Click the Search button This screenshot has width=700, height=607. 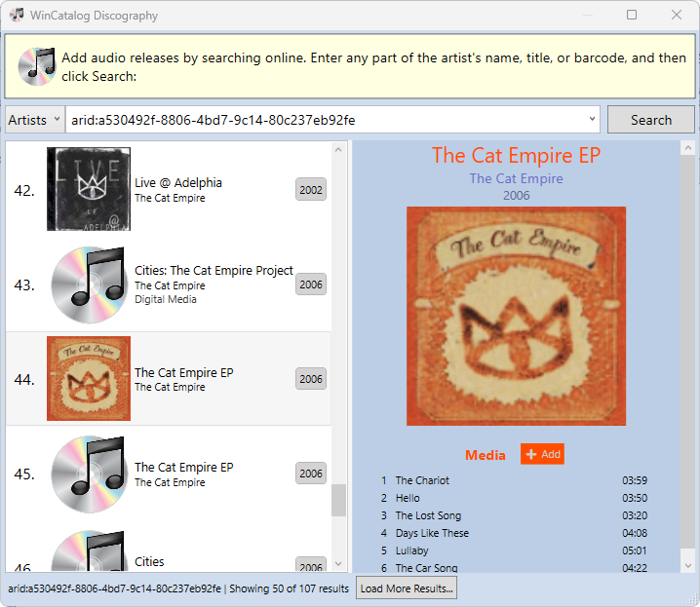[x=651, y=120]
